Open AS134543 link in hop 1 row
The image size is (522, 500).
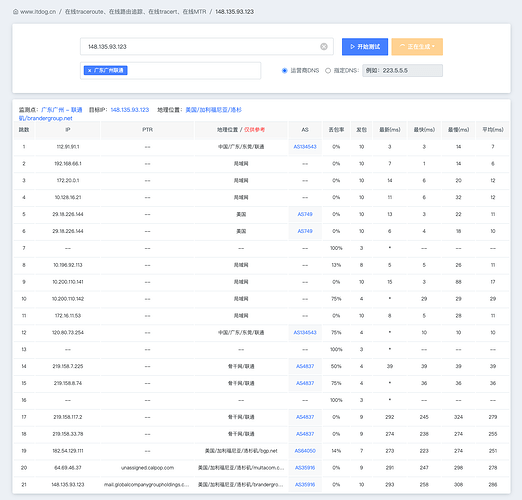point(305,147)
